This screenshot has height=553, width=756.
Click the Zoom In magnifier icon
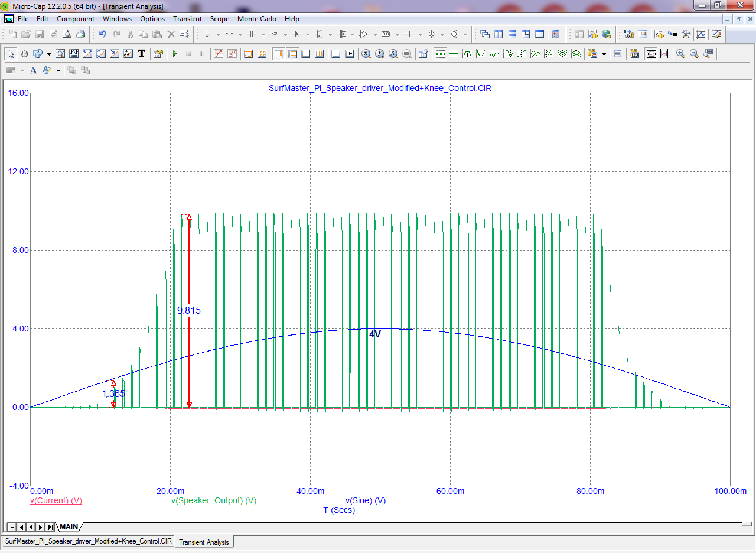[x=680, y=54]
